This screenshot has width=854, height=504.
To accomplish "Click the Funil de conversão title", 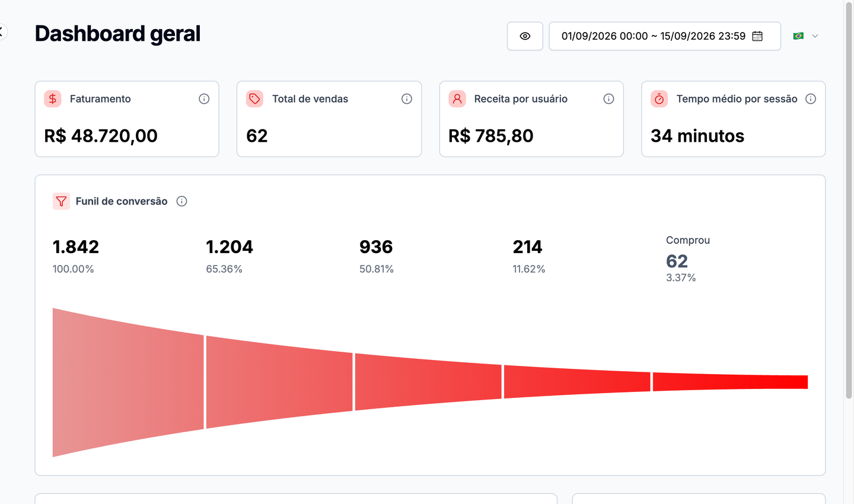I will (122, 202).
